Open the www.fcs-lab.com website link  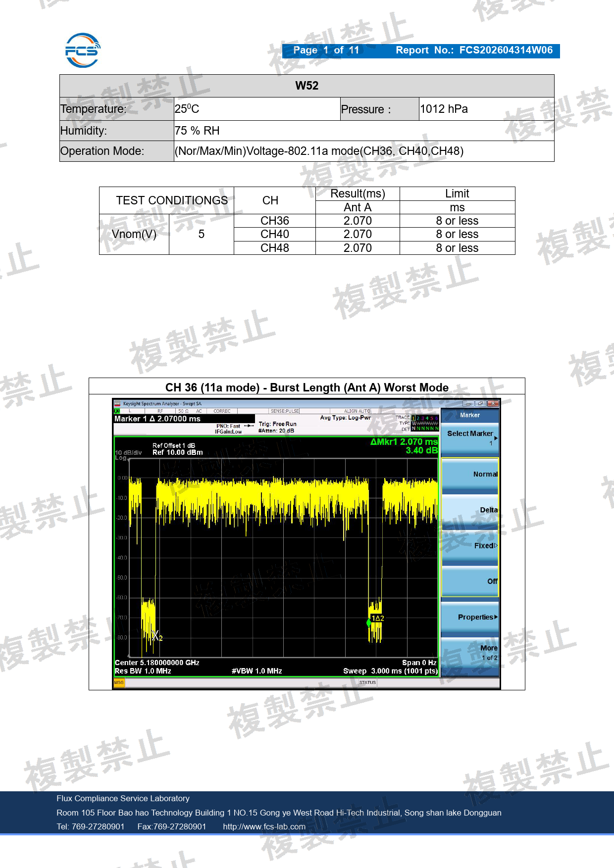pos(264,826)
